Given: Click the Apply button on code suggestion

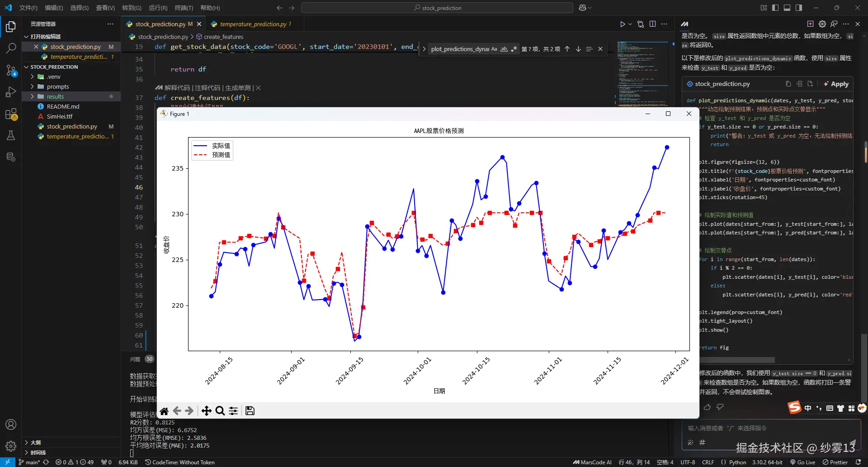Looking at the screenshot, I should click(836, 84).
